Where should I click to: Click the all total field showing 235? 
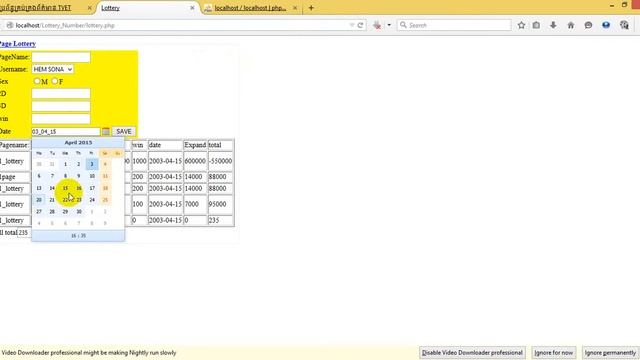[x=24, y=233]
